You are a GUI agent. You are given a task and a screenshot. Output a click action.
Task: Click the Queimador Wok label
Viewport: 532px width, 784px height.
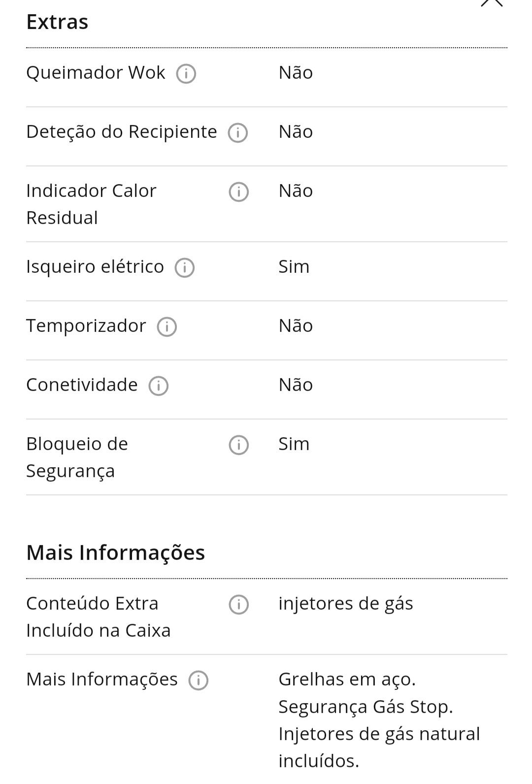[x=96, y=73]
